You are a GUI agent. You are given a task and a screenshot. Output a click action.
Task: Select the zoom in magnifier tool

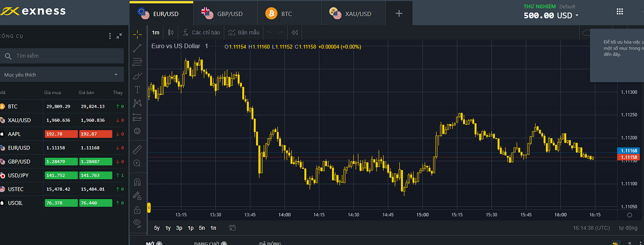point(137,163)
